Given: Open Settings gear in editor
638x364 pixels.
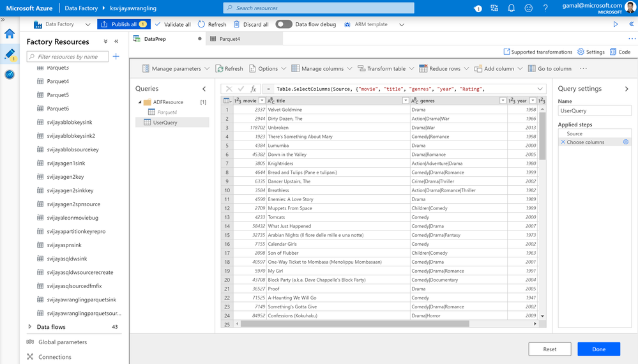Looking at the screenshot, I should click(591, 52).
